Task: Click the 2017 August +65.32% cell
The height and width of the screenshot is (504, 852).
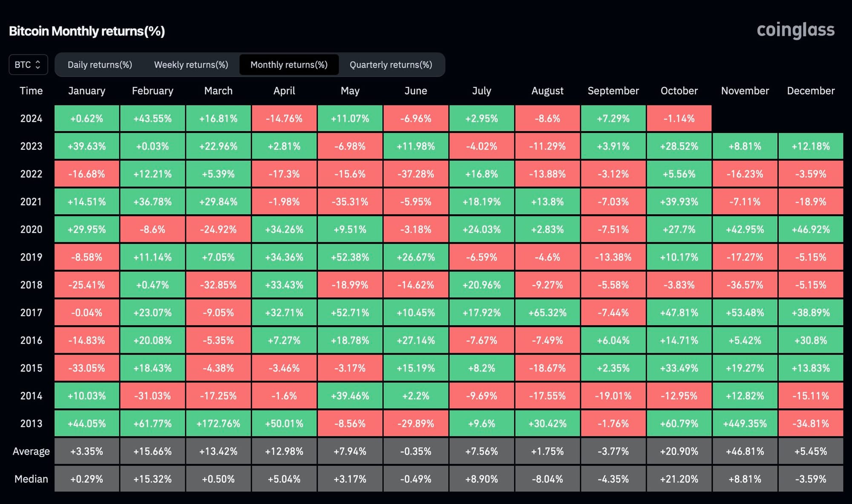Action: 547,312
